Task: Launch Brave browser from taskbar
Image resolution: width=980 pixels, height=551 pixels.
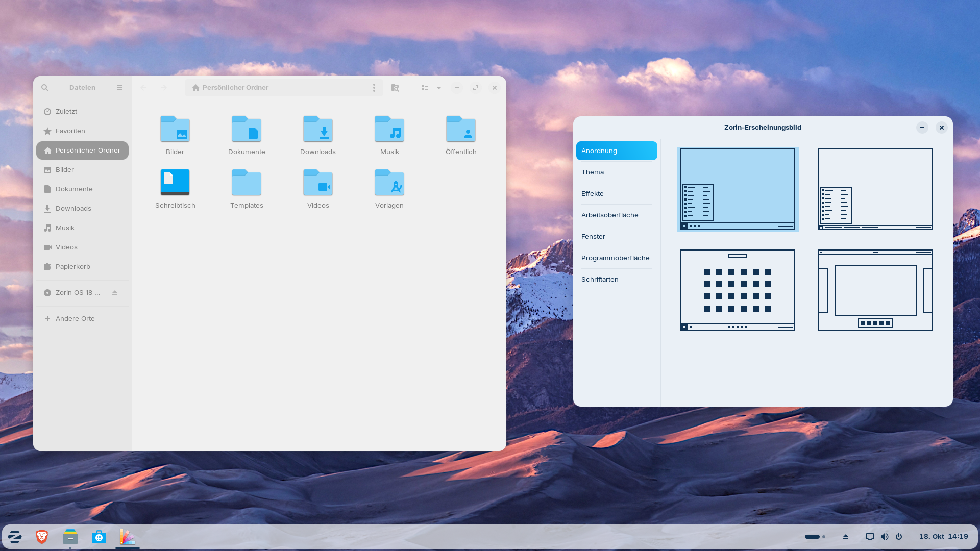Action: pyautogui.click(x=42, y=537)
